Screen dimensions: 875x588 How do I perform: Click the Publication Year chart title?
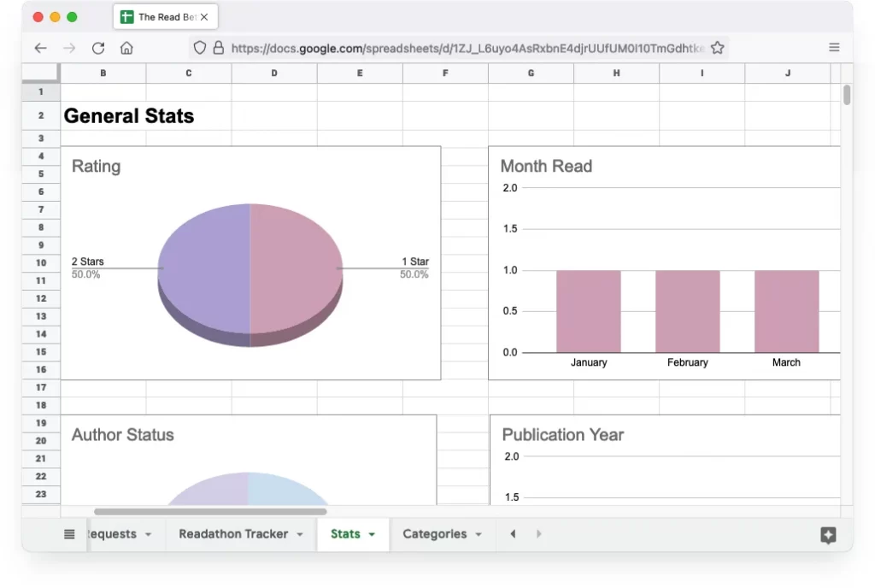tap(563, 434)
